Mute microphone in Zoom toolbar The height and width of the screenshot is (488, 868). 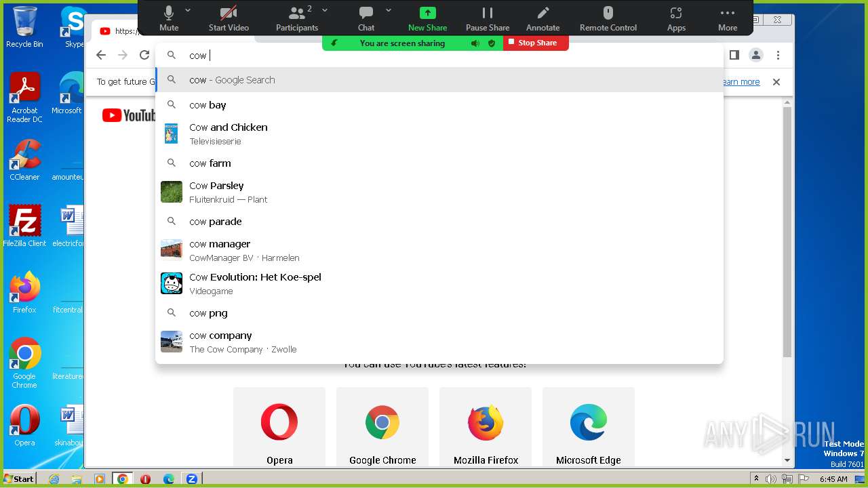[169, 18]
